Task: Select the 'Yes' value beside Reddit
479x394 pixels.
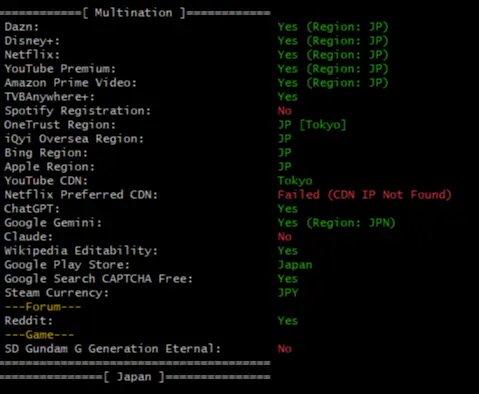Action: [x=288, y=321]
